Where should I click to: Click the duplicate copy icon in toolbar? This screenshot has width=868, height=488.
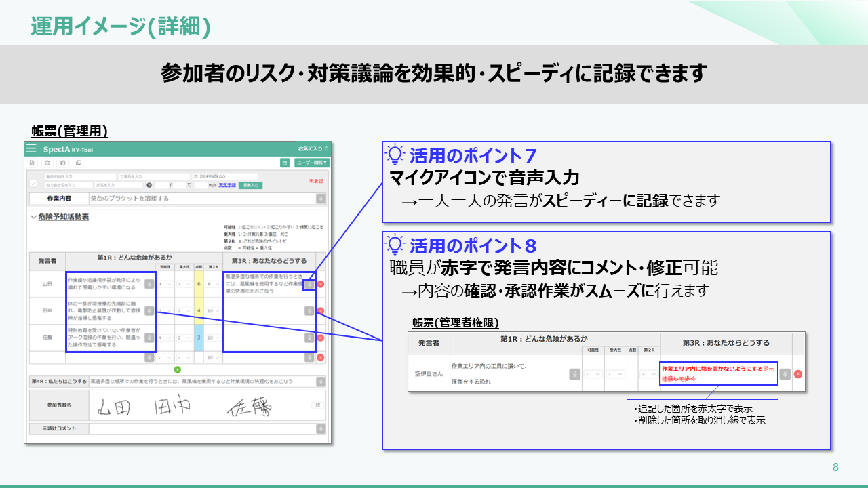point(79,163)
